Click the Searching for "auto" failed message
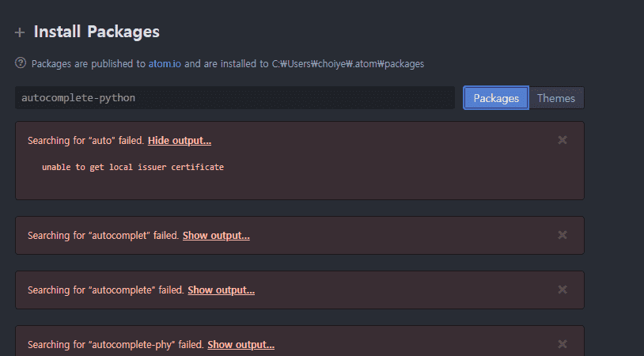 coord(85,141)
